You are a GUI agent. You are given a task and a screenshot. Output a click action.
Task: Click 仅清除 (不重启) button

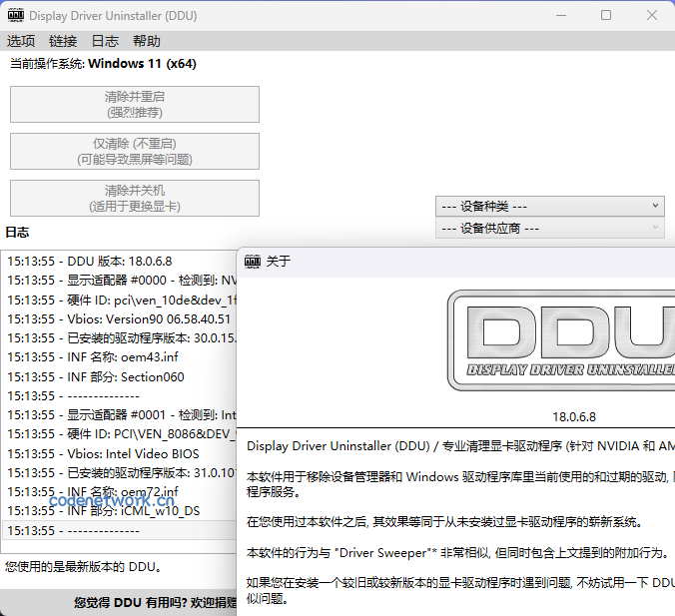coord(135,152)
